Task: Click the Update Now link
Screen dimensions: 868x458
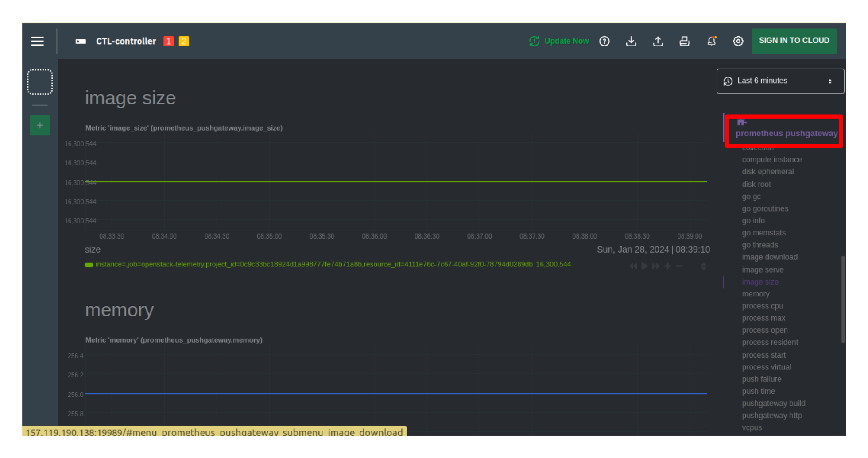Action: [566, 41]
